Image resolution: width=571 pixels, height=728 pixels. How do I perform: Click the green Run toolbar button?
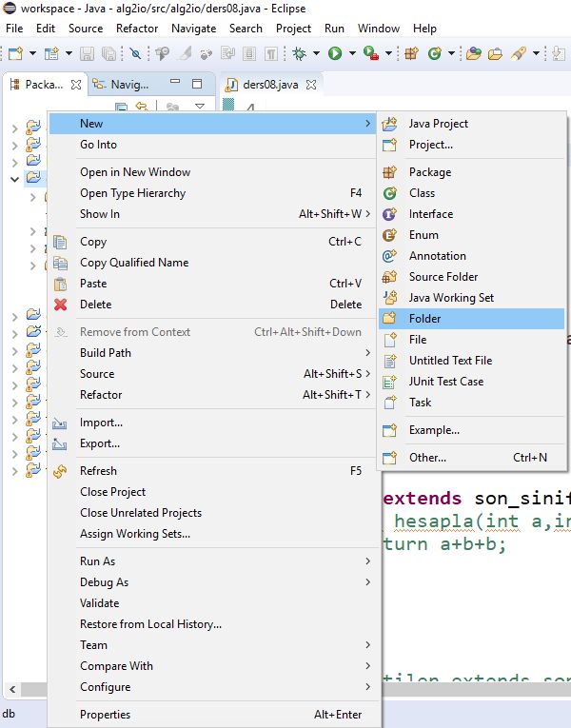click(x=334, y=54)
